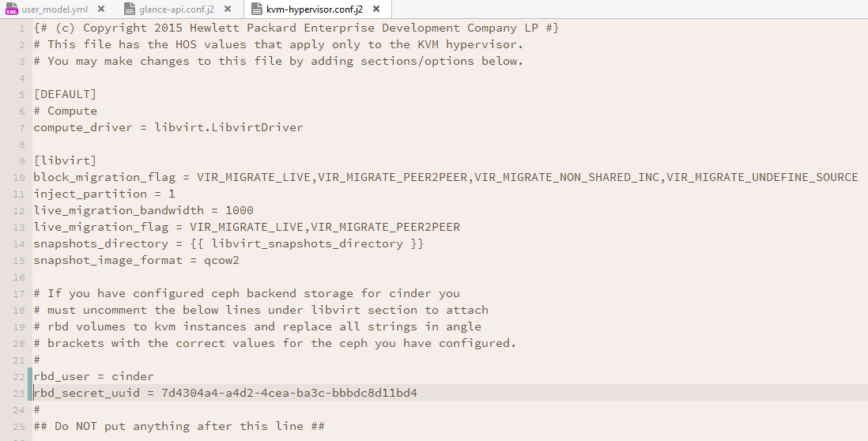Switch to the user_model.yml tab
Image resolution: width=868 pixels, height=441 pixels.
pyautogui.click(x=55, y=9)
